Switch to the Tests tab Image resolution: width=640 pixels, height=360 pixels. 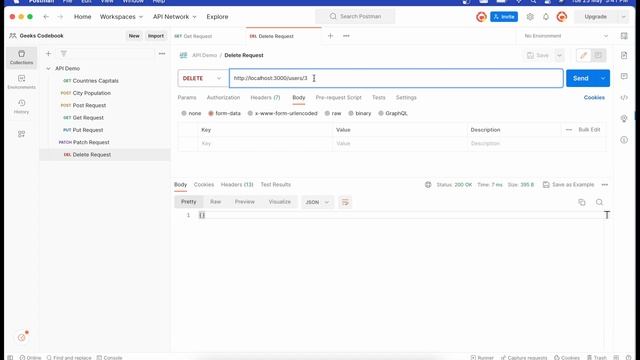point(378,98)
